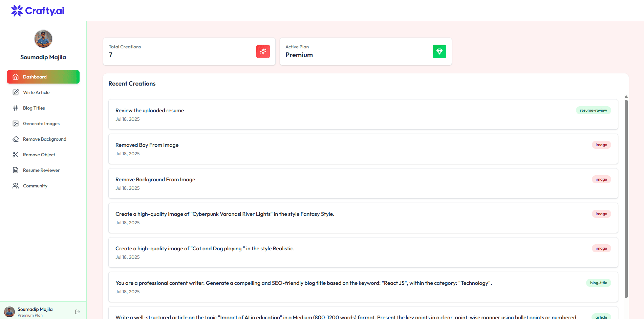Image resolution: width=644 pixels, height=319 pixels.
Task: Click the blog-title tag on React JS entry
Action: (x=598, y=283)
